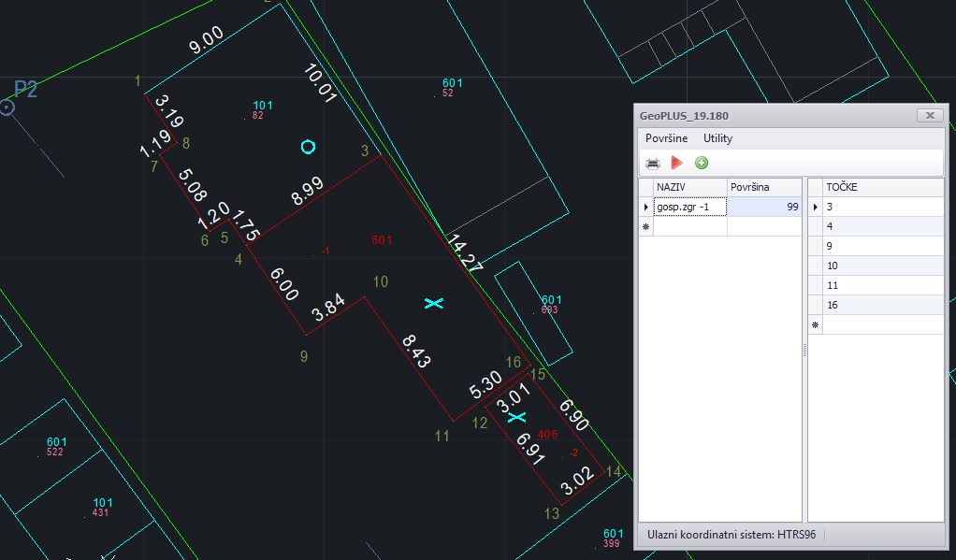Click the 6.90 dimension label
This screenshot has width=956, height=560.
pyautogui.click(x=573, y=415)
